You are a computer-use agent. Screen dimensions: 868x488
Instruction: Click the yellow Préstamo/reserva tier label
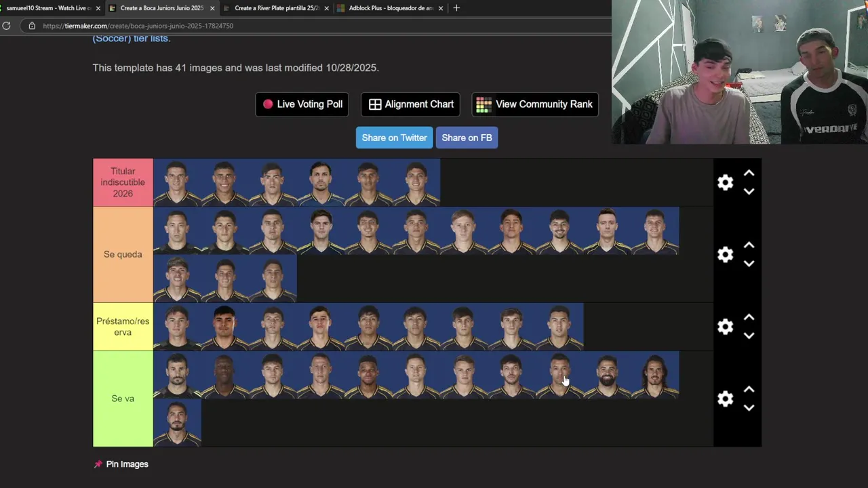click(x=123, y=327)
